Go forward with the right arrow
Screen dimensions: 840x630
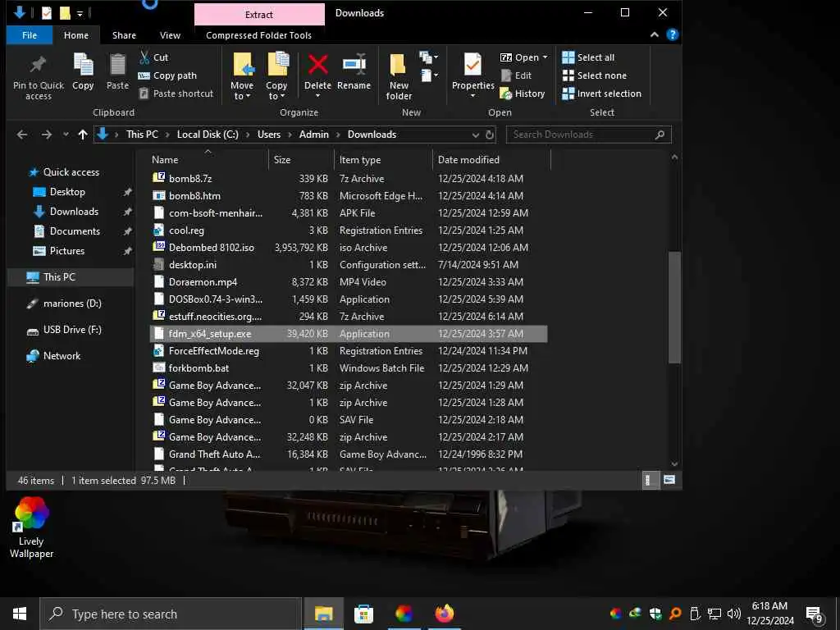(47, 135)
